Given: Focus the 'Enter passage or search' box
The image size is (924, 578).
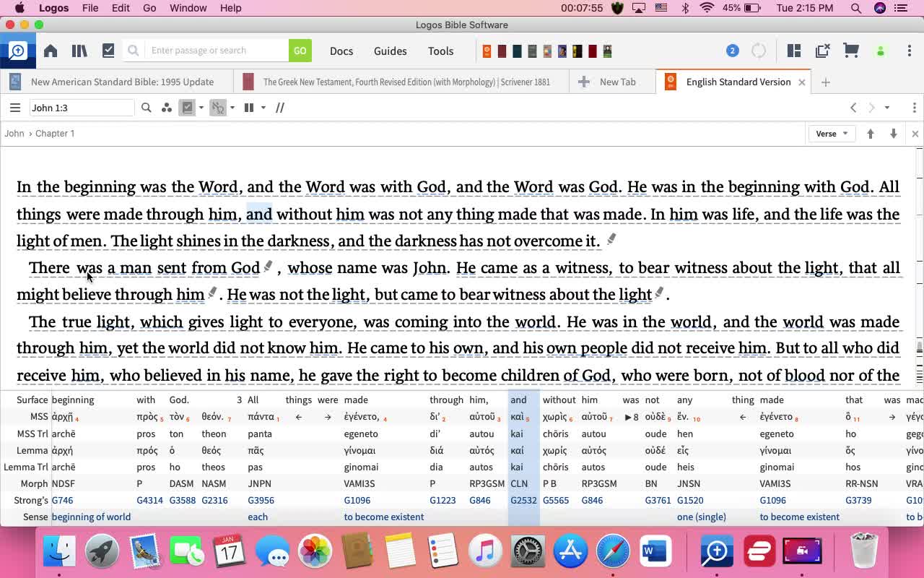Looking at the screenshot, I should click(x=217, y=51).
